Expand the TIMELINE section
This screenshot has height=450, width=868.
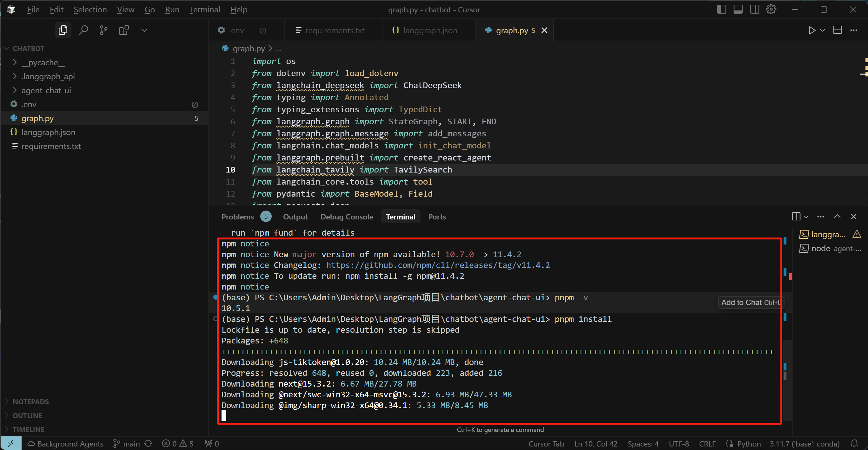[x=104, y=429]
